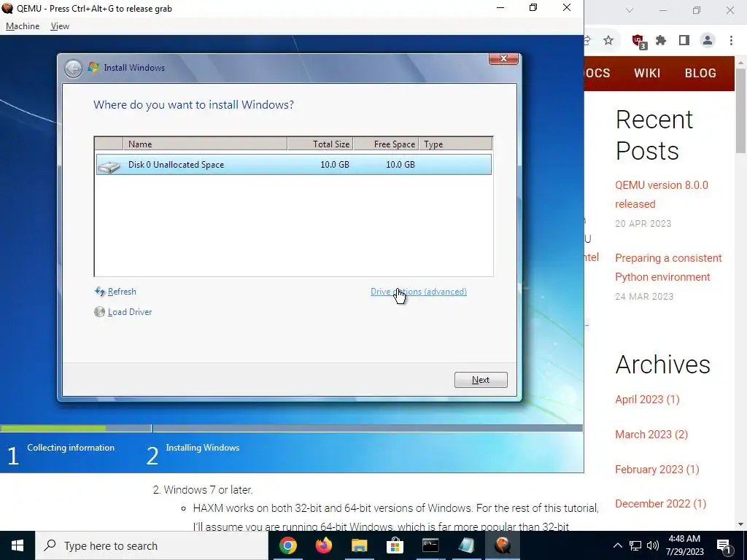The height and width of the screenshot is (560, 747).
Task: Open Chrome extensions puzzle icon
Action: click(x=661, y=41)
